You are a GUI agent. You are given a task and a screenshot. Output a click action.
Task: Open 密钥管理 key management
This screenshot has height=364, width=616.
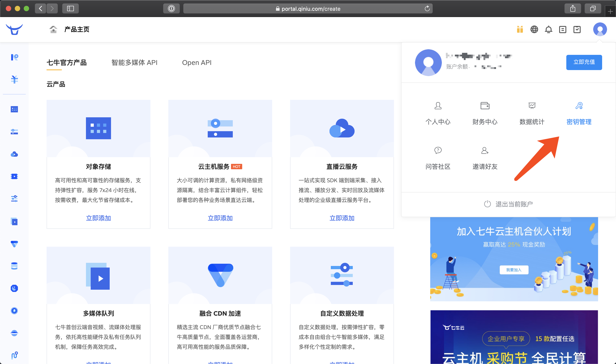[579, 113]
